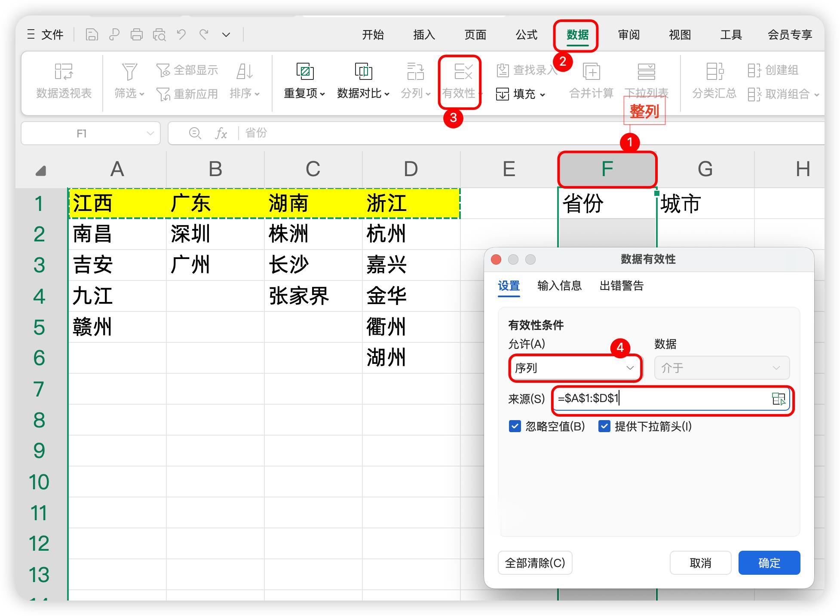The width and height of the screenshot is (840, 616).
Task: Click the undo arrow icon
Action: [x=181, y=34]
